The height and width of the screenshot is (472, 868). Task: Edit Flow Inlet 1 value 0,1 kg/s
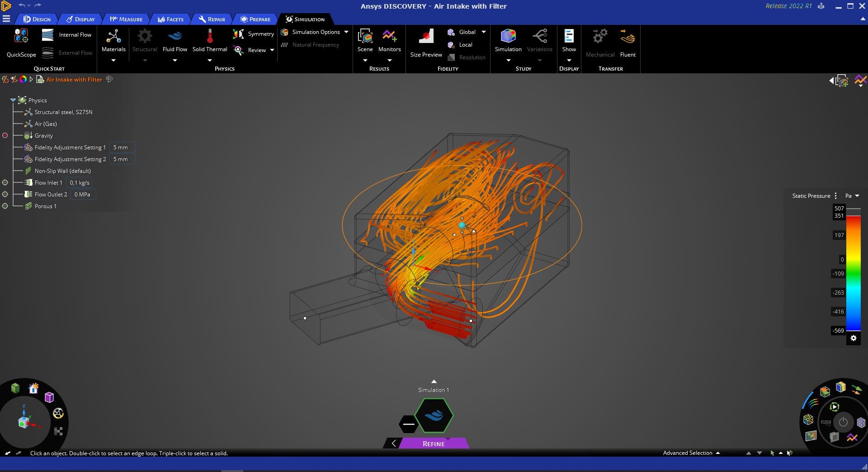(80, 183)
